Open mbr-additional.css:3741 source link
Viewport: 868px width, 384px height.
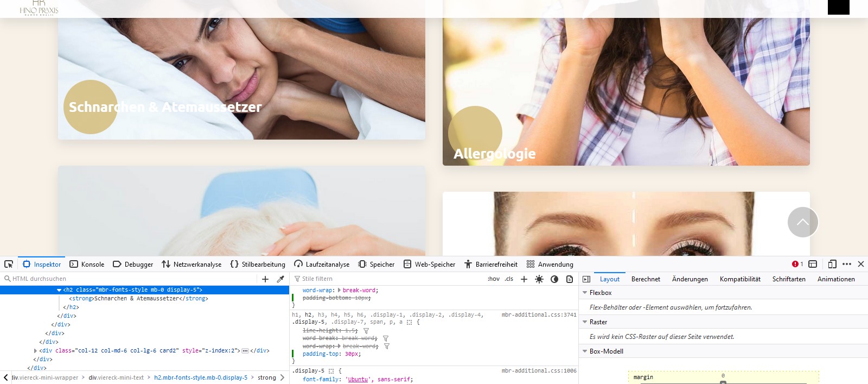point(539,314)
